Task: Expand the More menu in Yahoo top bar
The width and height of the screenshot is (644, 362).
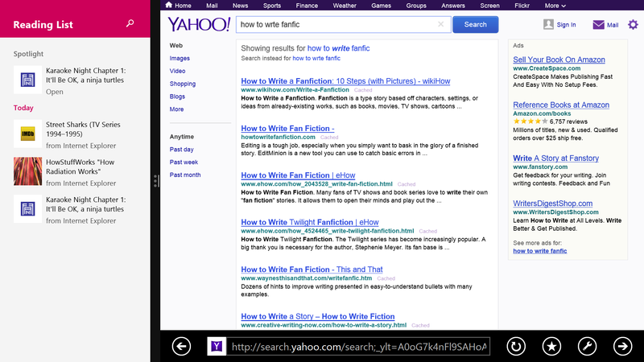Action: click(x=555, y=6)
